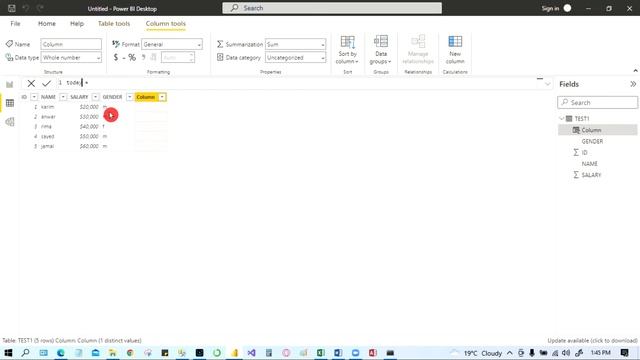Open Power BI icon on the taskbar
Image resolution: width=640 pixels, height=360 pixels.
tap(234, 353)
